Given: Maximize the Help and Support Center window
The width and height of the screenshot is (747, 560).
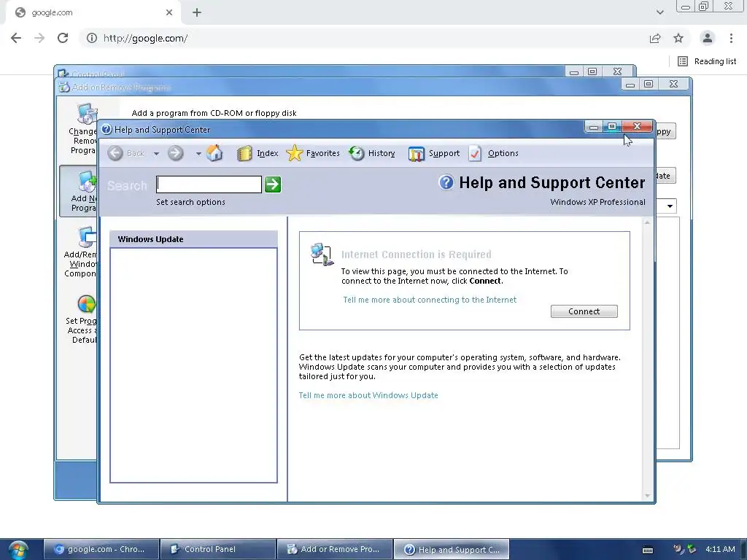Looking at the screenshot, I should click(612, 126).
